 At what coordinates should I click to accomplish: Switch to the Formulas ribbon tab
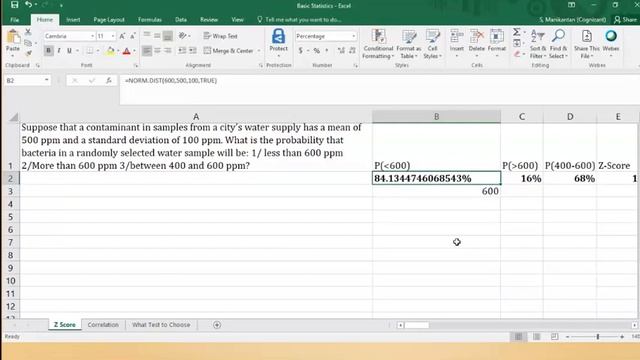[150, 20]
